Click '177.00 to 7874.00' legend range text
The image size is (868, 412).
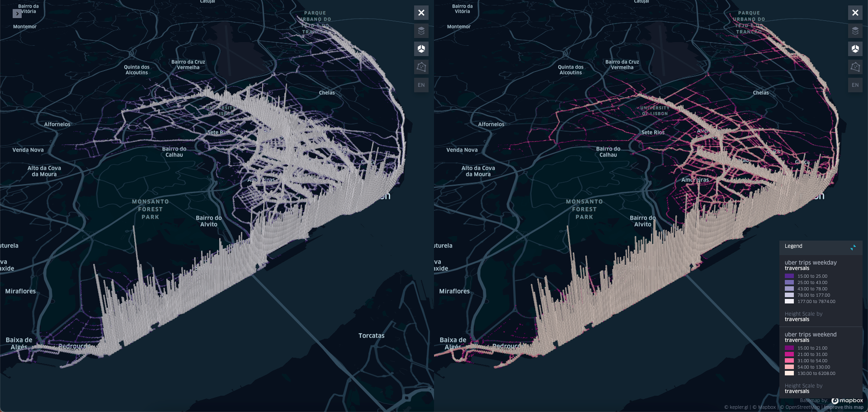(816, 301)
